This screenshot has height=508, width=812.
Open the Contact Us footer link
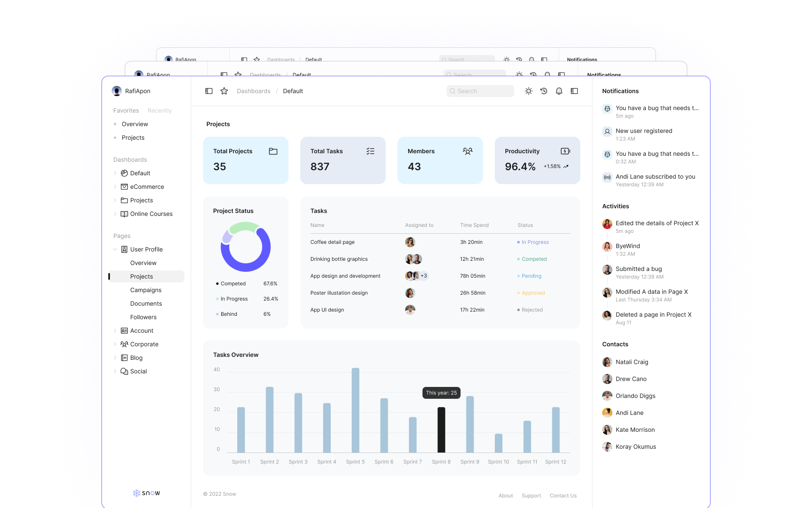coord(563,496)
